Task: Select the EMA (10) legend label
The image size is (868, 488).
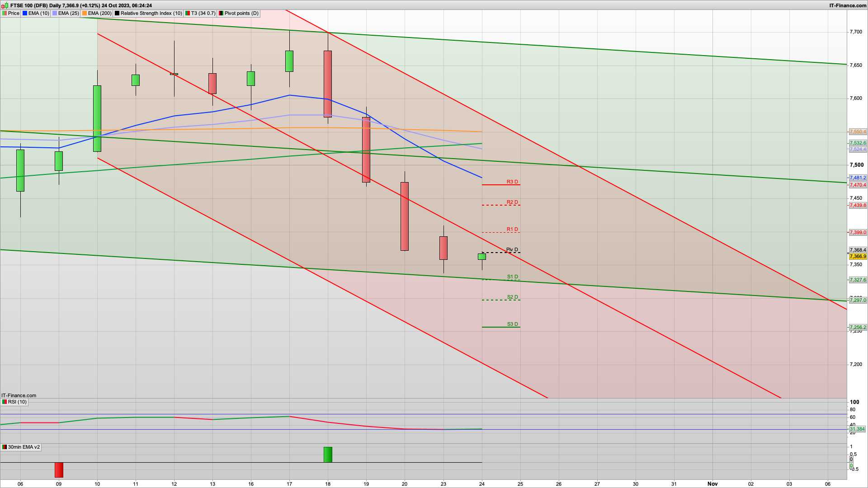Action: point(39,13)
